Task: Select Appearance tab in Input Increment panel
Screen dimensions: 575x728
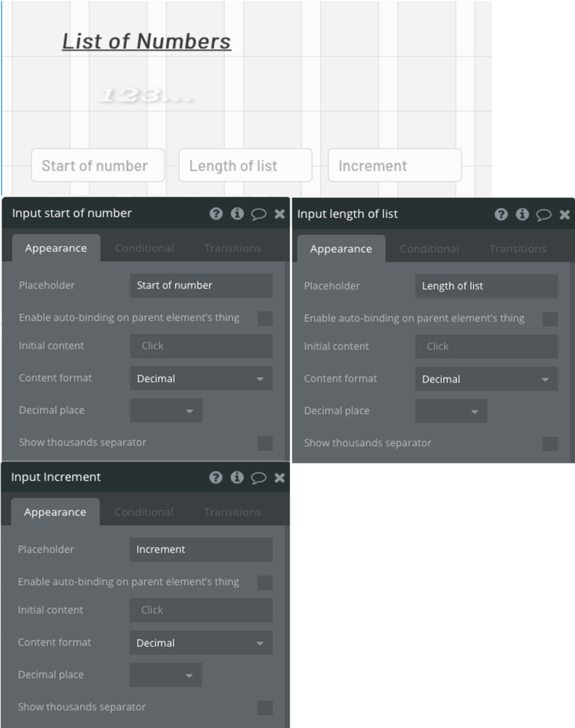Action: (55, 512)
